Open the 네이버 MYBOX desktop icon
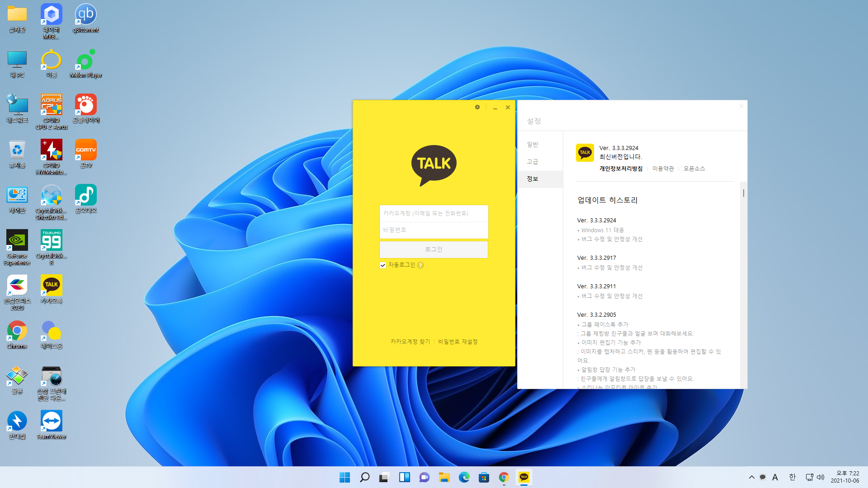 click(52, 21)
